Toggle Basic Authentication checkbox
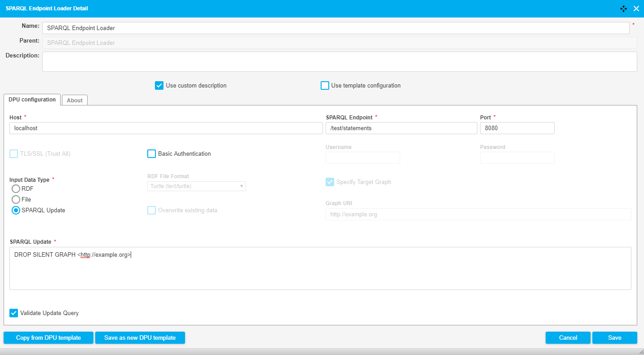 click(x=151, y=154)
